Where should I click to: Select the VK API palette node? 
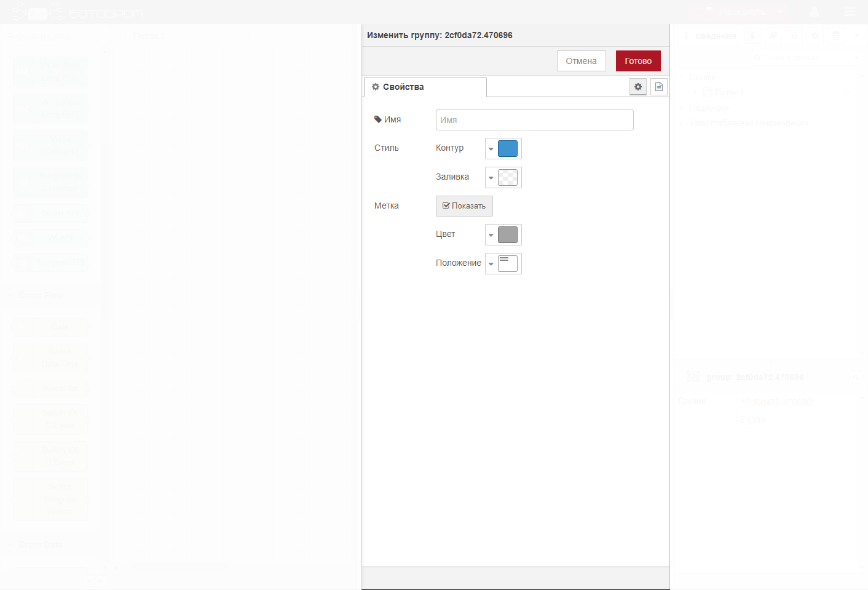click(51, 238)
